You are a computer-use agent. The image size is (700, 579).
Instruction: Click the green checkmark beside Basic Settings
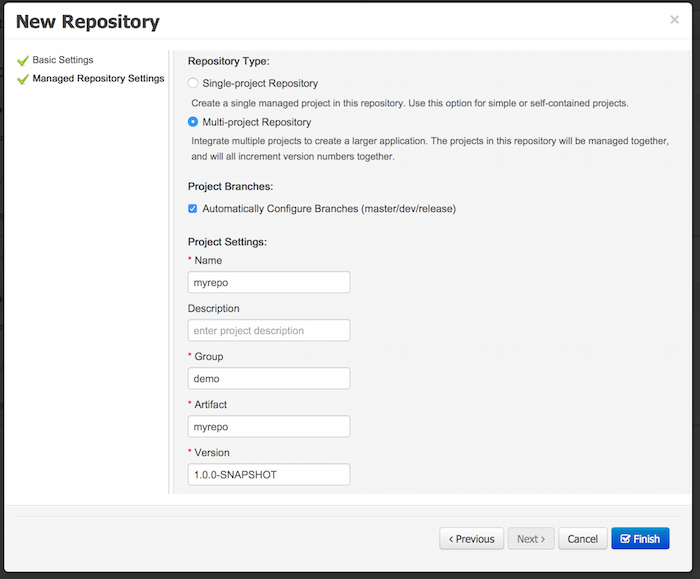coord(23,61)
